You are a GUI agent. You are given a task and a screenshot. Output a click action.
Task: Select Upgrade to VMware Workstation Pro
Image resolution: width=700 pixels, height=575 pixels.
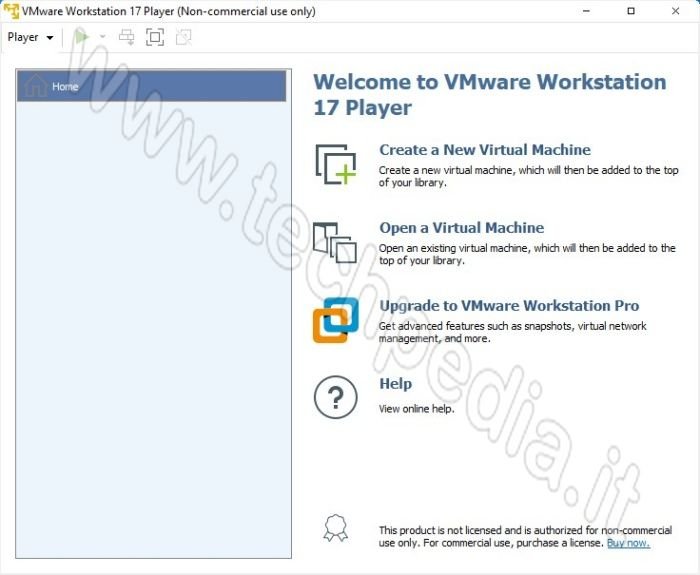tap(509, 306)
